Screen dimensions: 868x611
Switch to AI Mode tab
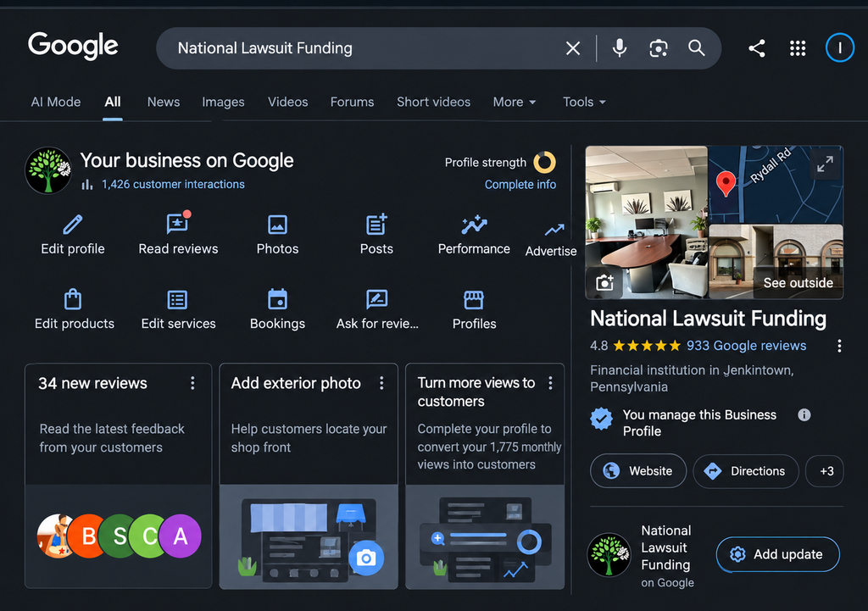click(56, 102)
